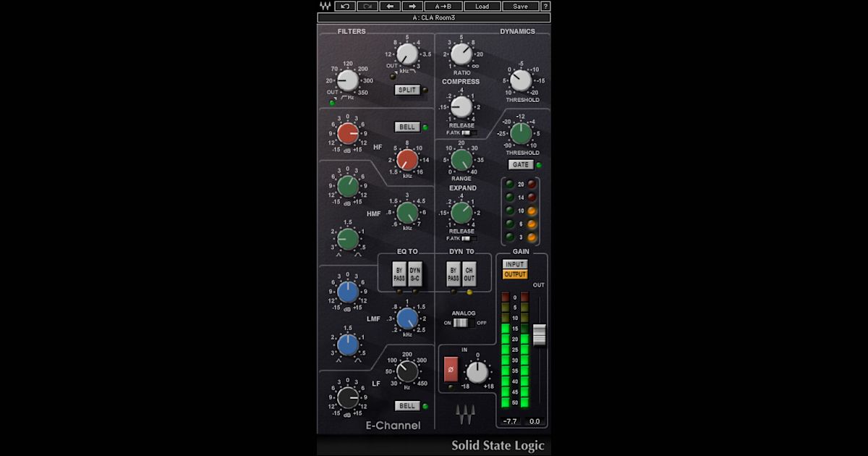The width and height of the screenshot is (868, 456).
Task: Click the input trim knob
Action: click(477, 372)
